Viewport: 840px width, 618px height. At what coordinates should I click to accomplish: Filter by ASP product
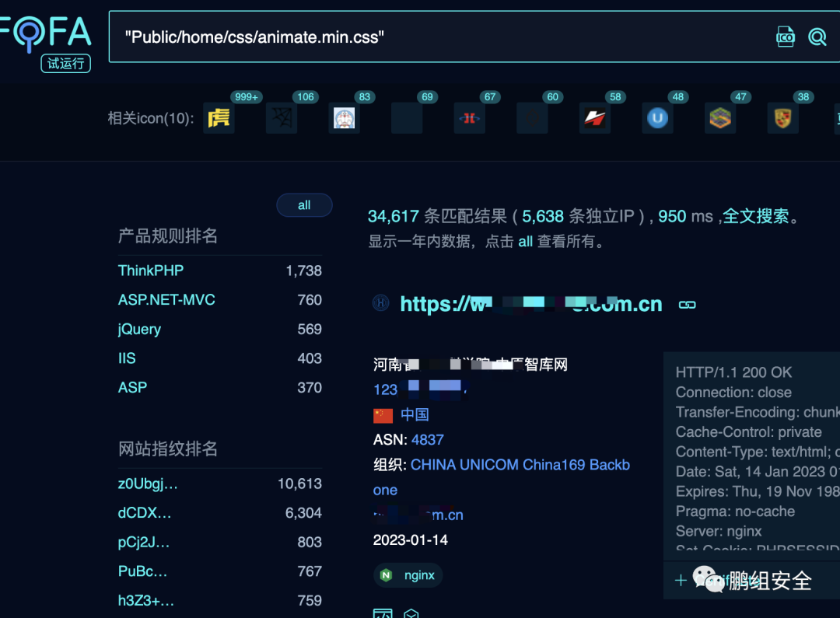point(132,387)
